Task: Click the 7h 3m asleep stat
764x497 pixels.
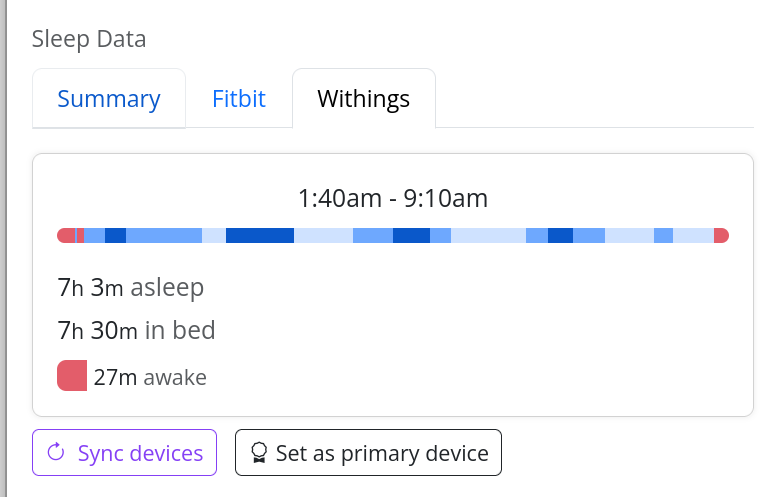Action: coord(131,288)
